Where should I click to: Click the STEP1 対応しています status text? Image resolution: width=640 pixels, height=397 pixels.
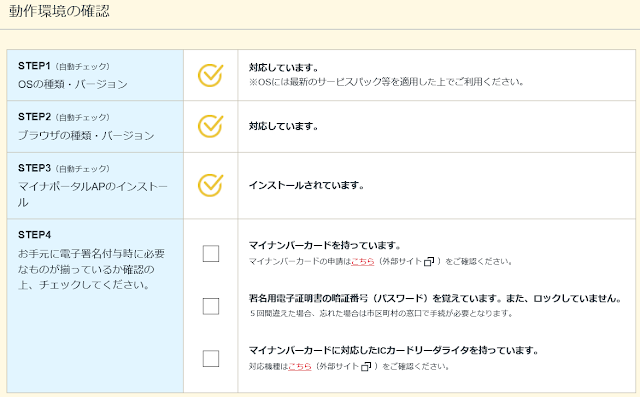tap(284, 68)
